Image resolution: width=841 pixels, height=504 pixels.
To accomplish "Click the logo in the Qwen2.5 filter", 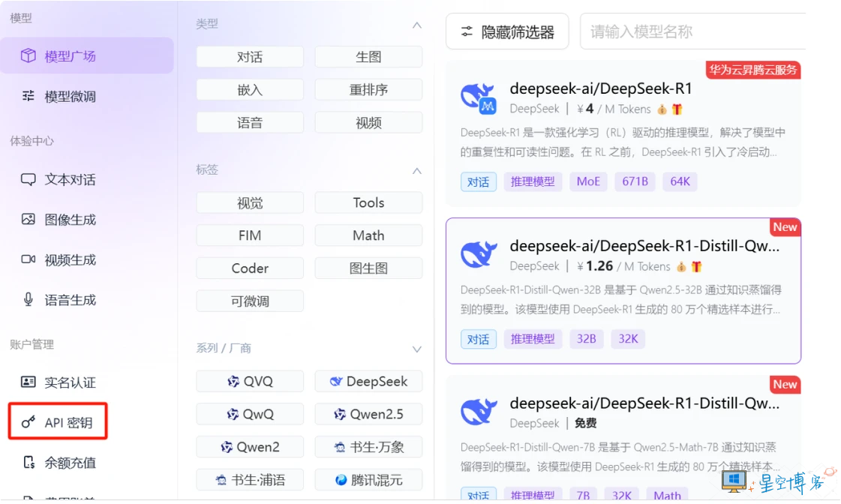I will coord(340,414).
